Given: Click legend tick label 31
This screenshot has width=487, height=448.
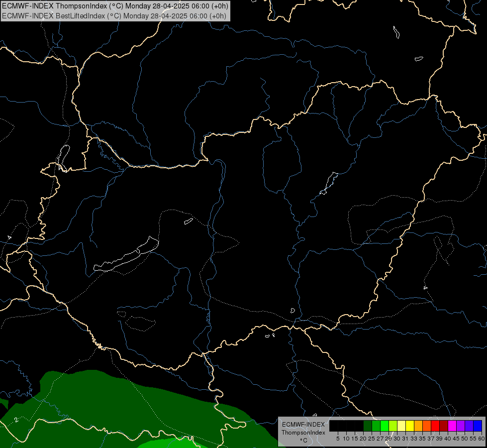Looking at the screenshot, I should point(405,439).
